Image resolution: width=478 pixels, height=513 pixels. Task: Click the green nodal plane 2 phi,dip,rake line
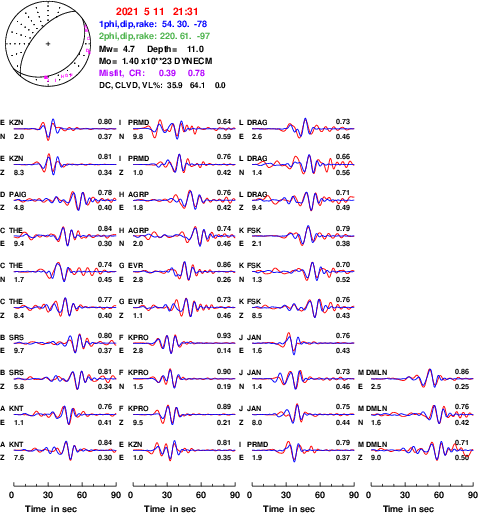(x=154, y=36)
